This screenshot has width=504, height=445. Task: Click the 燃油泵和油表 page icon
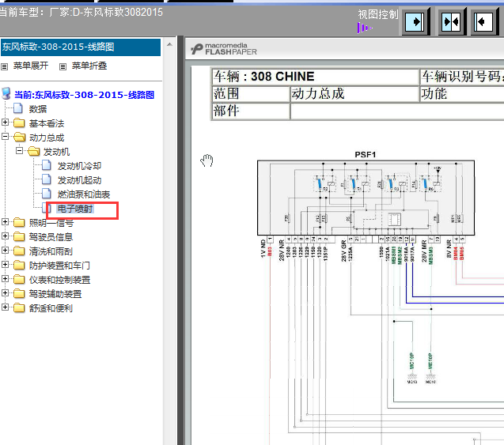(x=47, y=194)
